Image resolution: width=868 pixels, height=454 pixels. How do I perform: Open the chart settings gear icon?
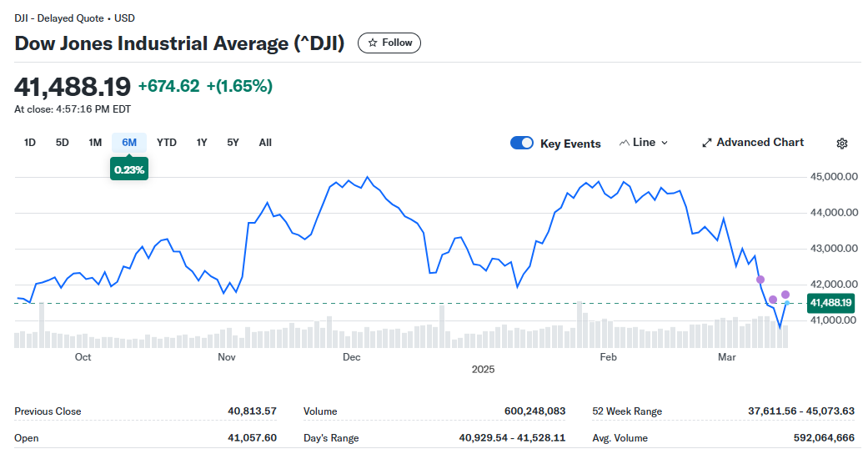pyautogui.click(x=841, y=144)
